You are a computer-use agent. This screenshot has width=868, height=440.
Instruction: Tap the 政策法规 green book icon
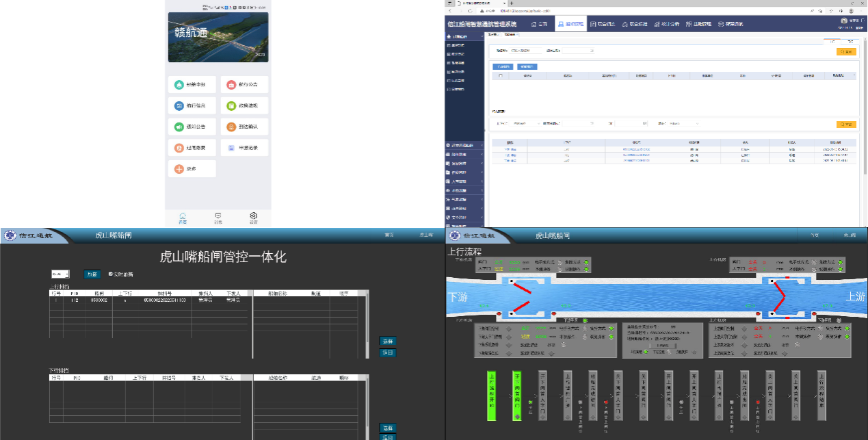(x=231, y=106)
